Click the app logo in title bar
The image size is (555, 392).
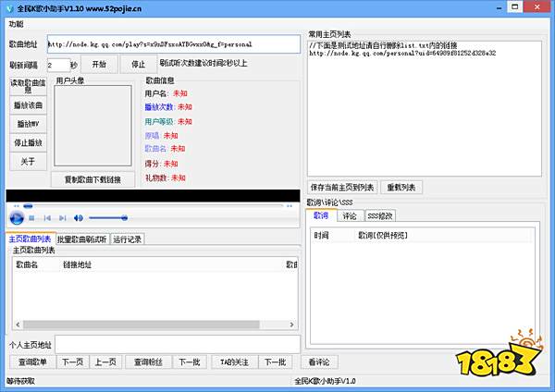[8, 6]
